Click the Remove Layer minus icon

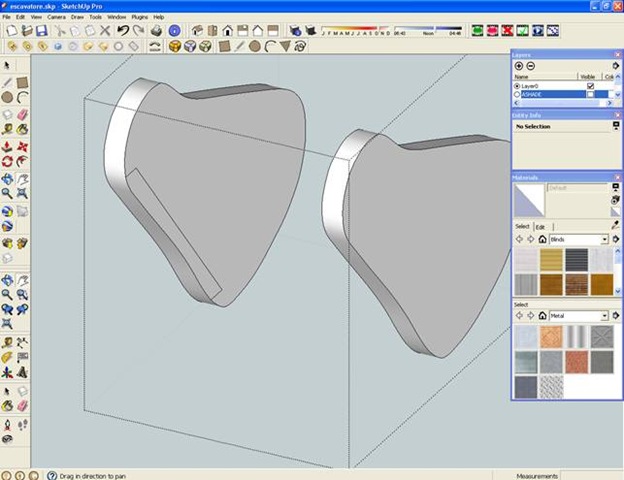click(530, 66)
